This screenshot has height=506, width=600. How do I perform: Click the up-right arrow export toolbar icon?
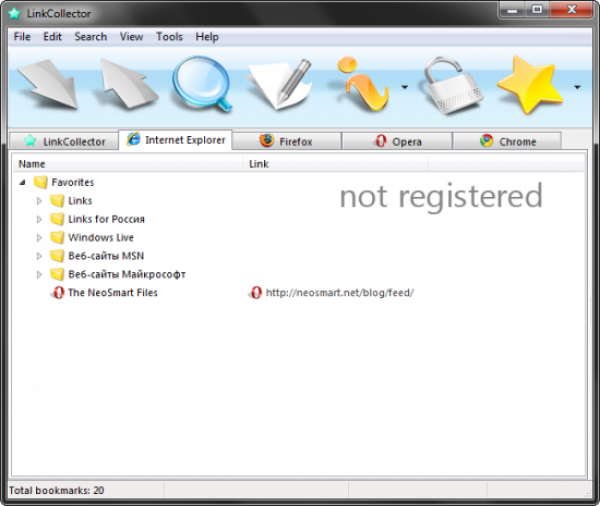pyautogui.click(x=128, y=83)
